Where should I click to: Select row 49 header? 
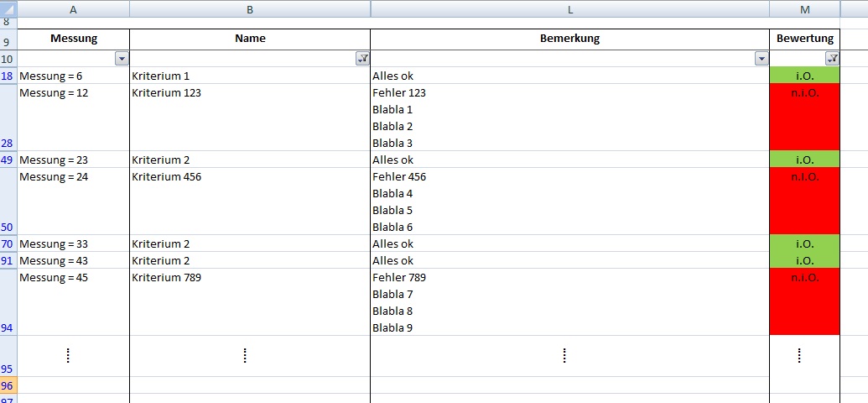pyautogui.click(x=9, y=160)
